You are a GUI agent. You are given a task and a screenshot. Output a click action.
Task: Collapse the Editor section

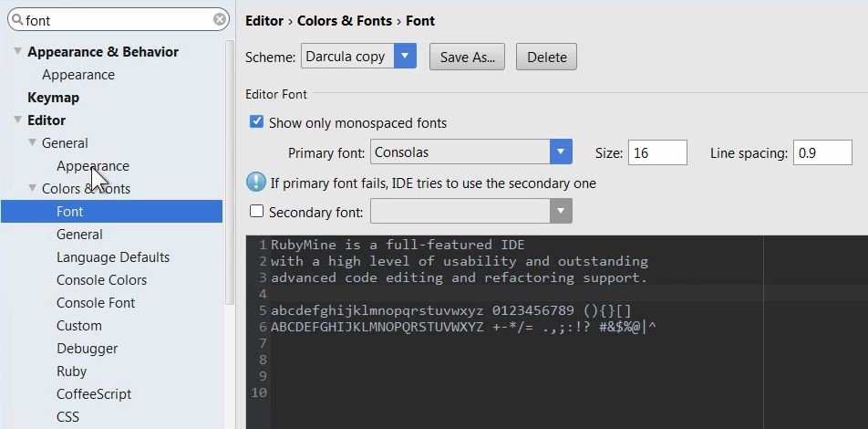17,120
